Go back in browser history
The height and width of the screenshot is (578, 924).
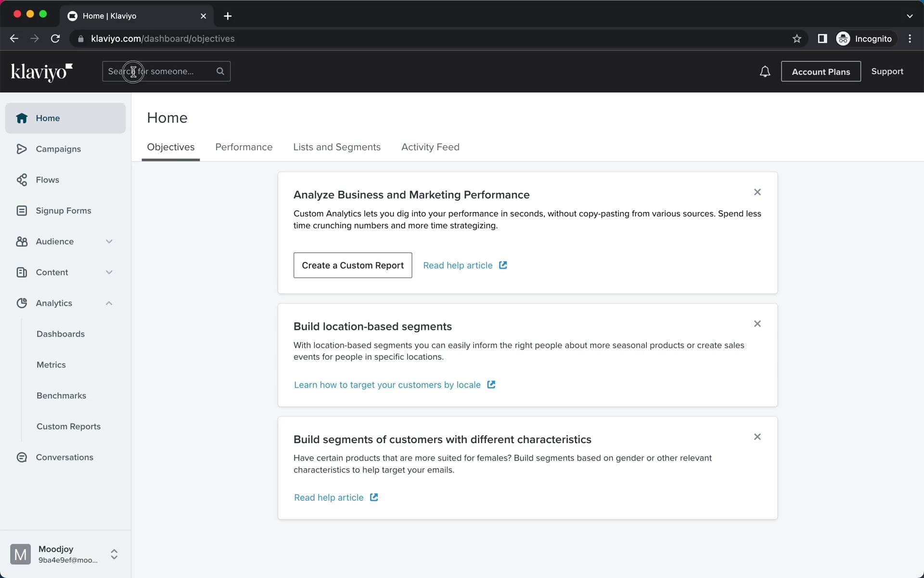pos(14,39)
